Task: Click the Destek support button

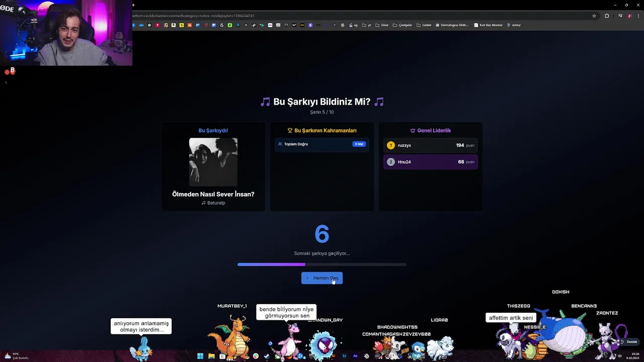Action: pyautogui.click(x=629, y=342)
